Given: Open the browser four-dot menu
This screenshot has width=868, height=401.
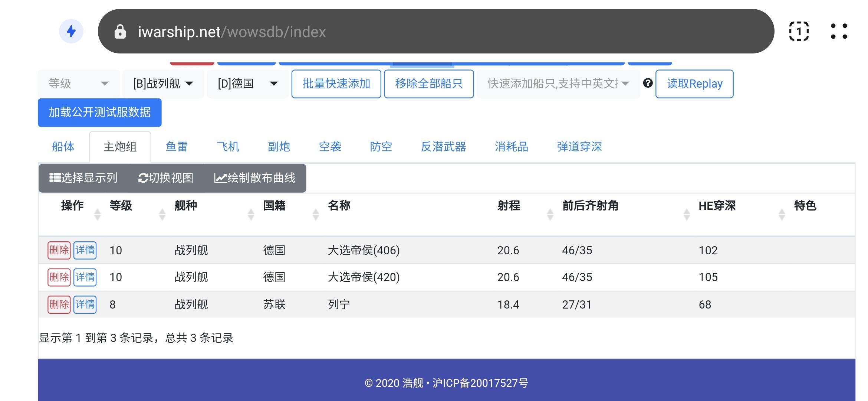Looking at the screenshot, I should (x=839, y=31).
